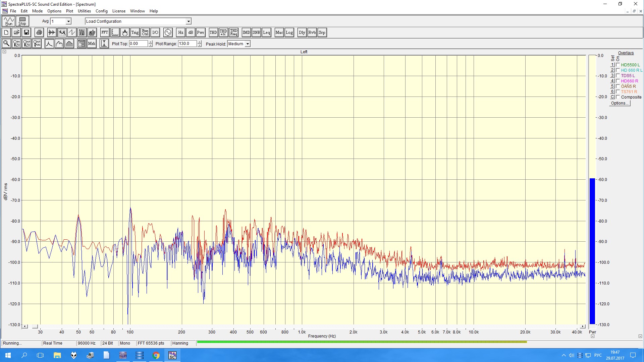Screen dimensions: 644x362
Task: Open the Avg count dropdown
Action: coord(68,21)
